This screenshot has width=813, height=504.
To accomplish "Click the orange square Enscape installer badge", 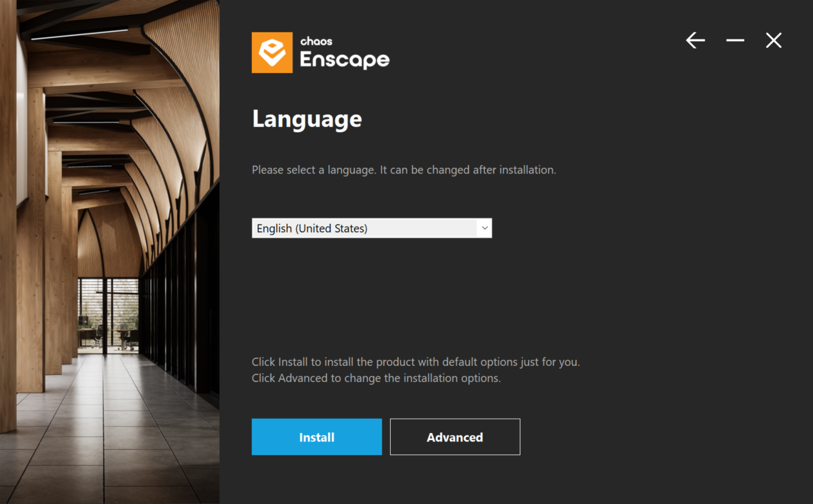I will click(x=271, y=52).
